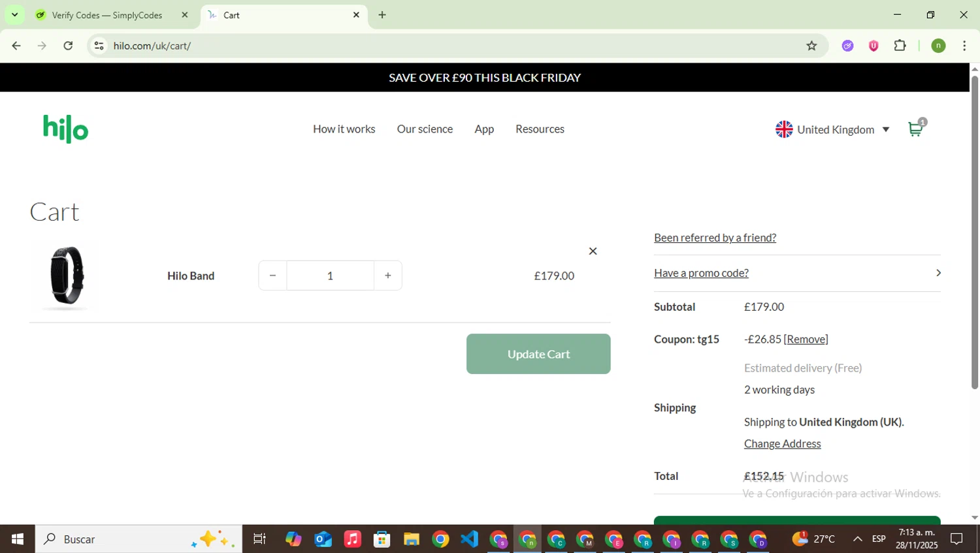Click the Buscar taskbar search box
The width and height of the screenshot is (980, 553).
[x=139, y=539]
